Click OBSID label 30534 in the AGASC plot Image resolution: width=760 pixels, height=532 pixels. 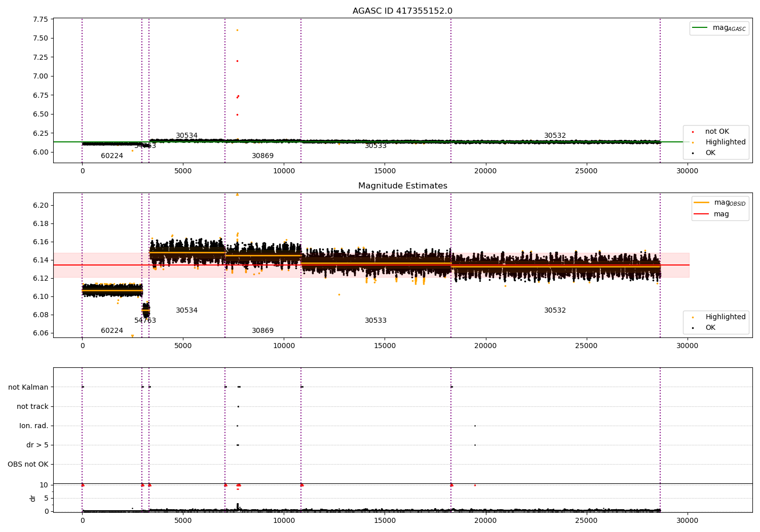(x=186, y=136)
